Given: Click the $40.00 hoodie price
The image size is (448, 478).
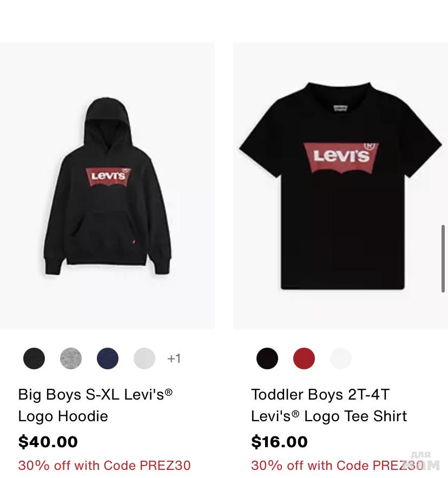Looking at the screenshot, I should click(x=48, y=442).
